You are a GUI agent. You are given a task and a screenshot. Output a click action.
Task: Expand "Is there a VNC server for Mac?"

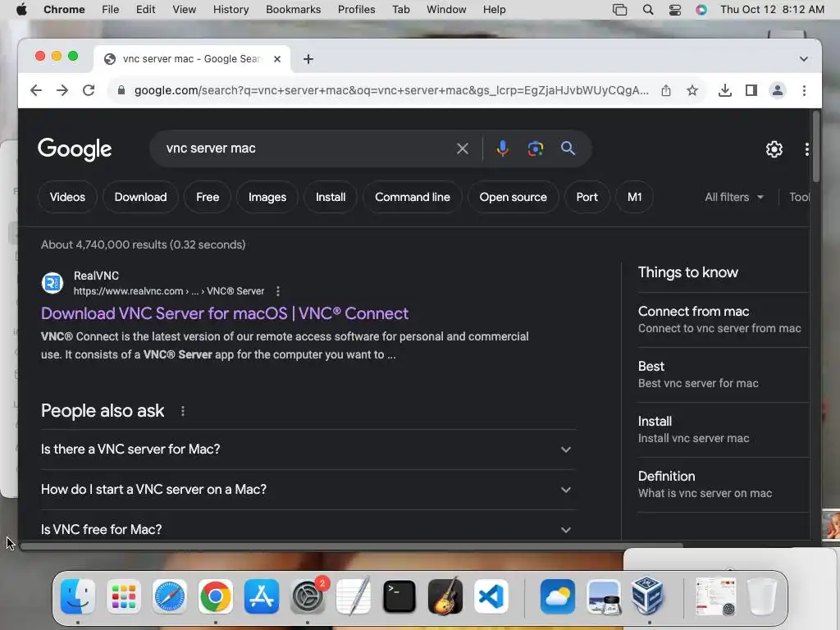point(308,450)
